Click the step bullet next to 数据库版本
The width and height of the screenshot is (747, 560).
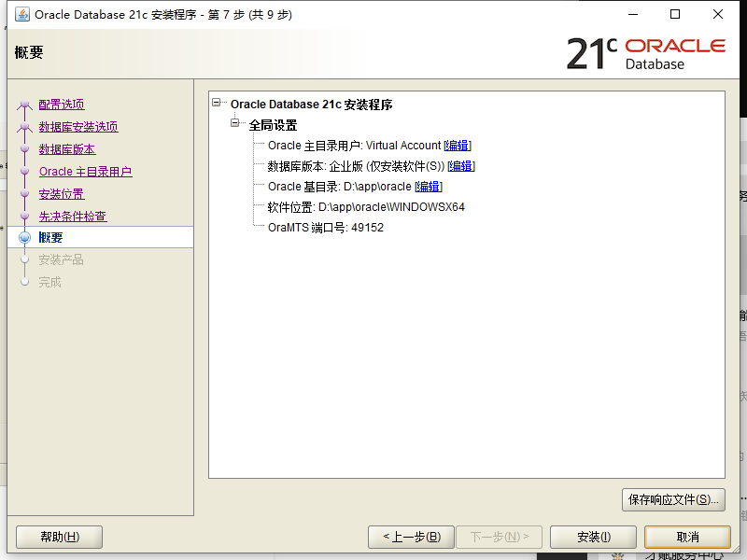pyautogui.click(x=25, y=149)
